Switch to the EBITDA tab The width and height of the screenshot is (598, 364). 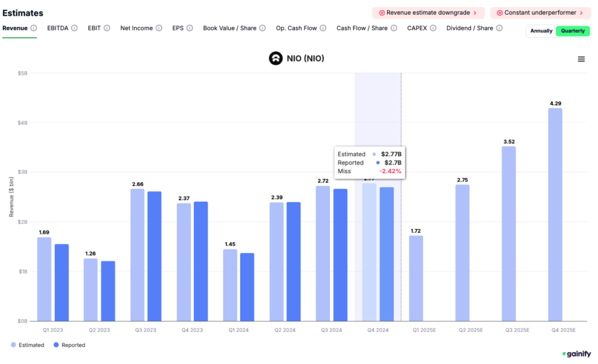(58, 28)
